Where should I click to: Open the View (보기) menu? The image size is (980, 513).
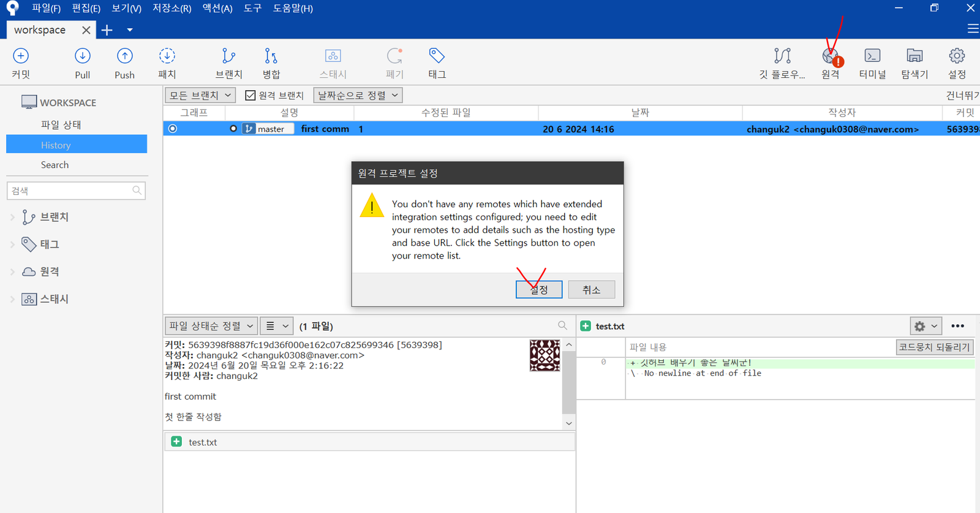click(x=126, y=8)
